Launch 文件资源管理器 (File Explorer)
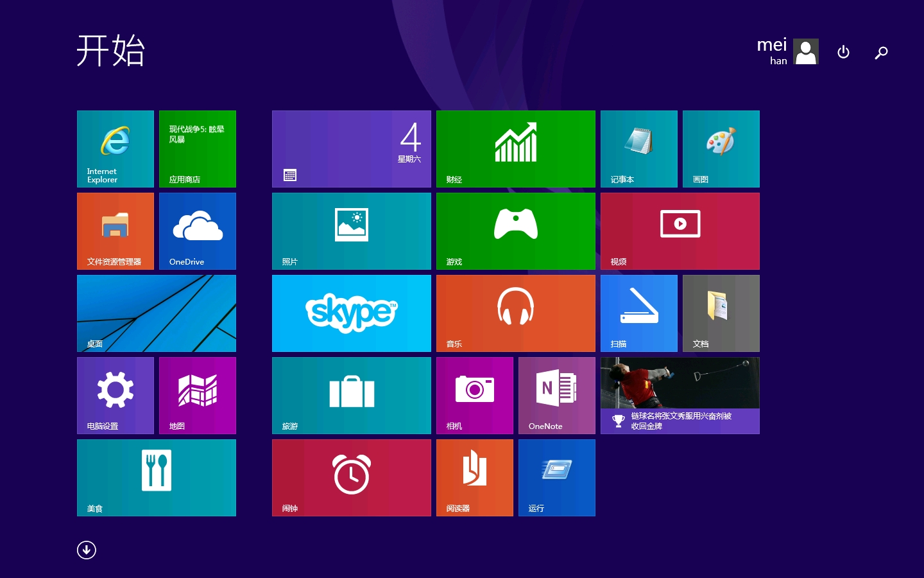 click(x=115, y=231)
